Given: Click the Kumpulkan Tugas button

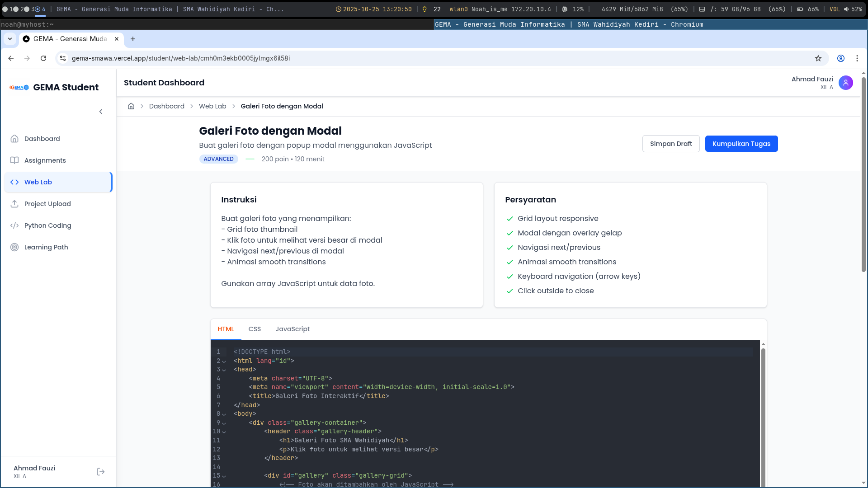Looking at the screenshot, I should click(x=741, y=144).
